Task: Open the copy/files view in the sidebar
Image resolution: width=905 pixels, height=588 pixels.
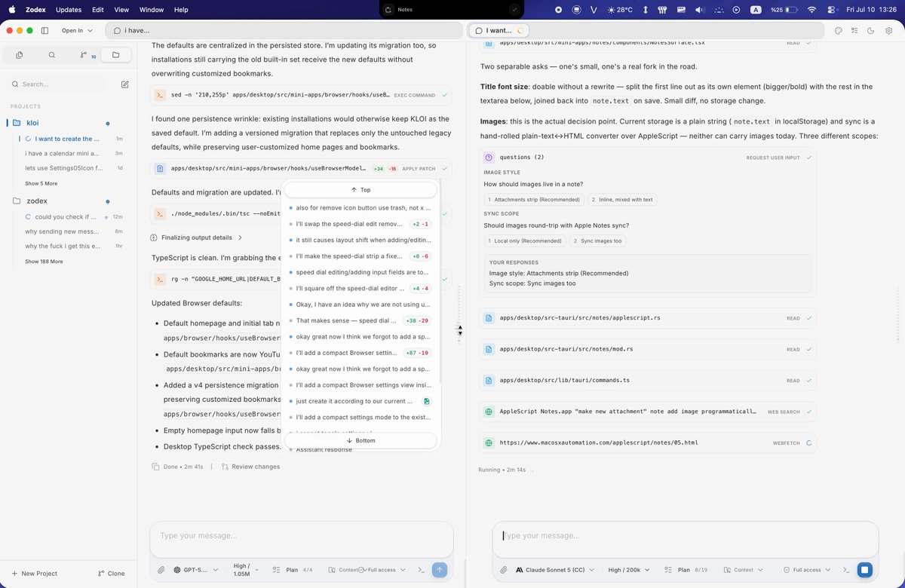Action: click(19, 55)
